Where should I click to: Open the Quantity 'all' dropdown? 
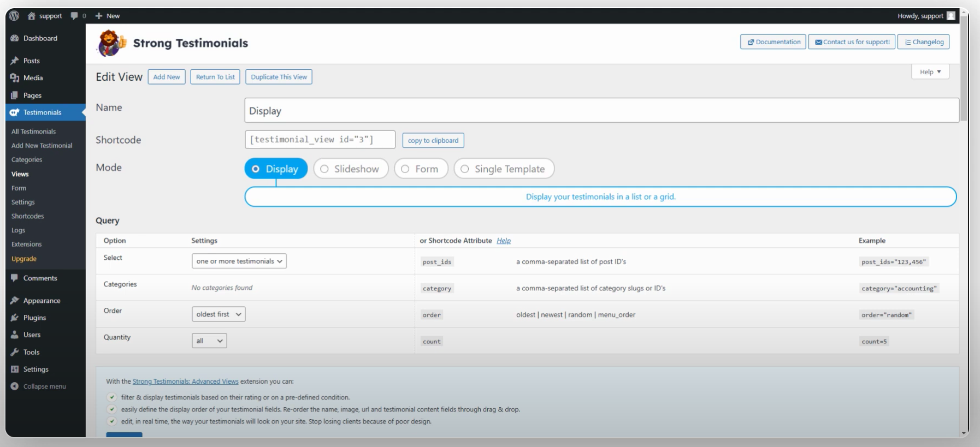[209, 341]
